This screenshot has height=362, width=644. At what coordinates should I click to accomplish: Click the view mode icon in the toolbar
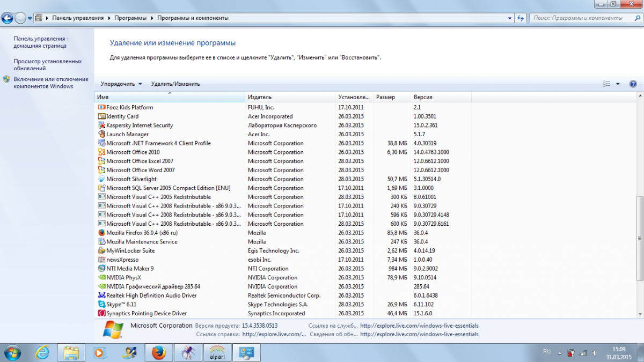click(607, 84)
